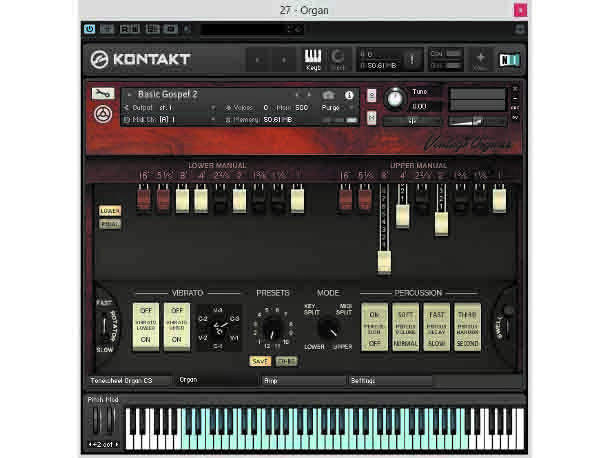Flip the Rotator Fast/Slow lever
The width and height of the screenshot is (610, 458).
click(104, 326)
